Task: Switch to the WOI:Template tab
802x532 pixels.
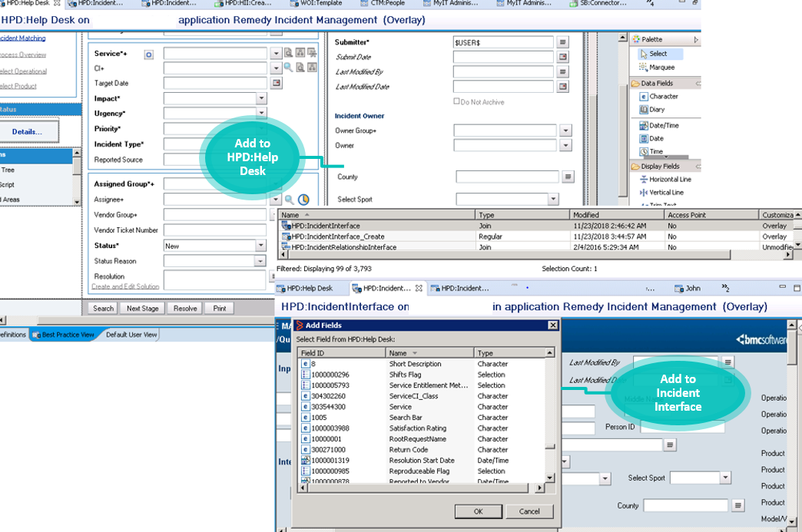Action: point(316,3)
